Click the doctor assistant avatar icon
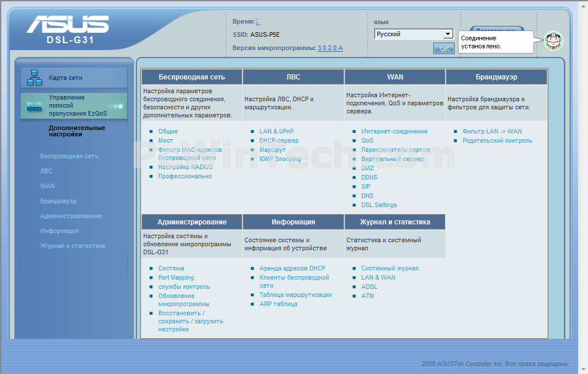Image resolution: width=588 pixels, height=374 pixels. tap(553, 41)
